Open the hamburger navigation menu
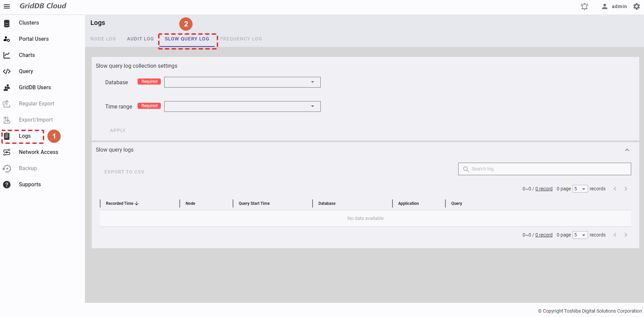The image size is (644, 317). tap(7, 6)
